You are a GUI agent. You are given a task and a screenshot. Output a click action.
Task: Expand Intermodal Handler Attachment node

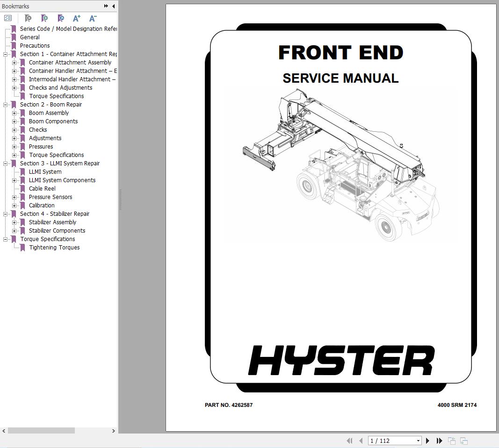click(14, 79)
